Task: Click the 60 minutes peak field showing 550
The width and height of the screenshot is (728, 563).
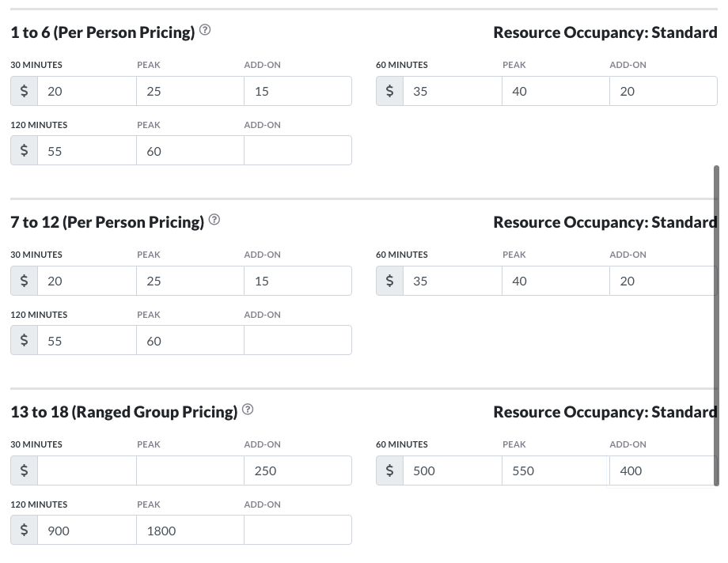Action: 555,470
